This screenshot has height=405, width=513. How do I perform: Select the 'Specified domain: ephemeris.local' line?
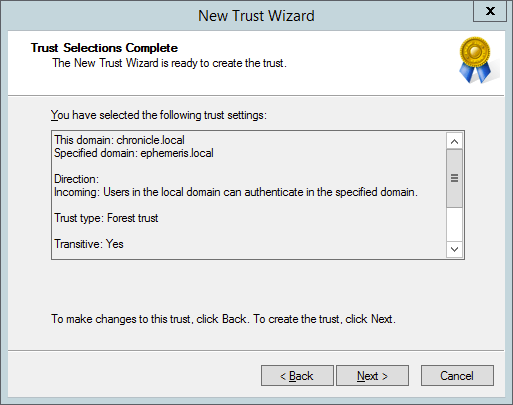[134, 153]
